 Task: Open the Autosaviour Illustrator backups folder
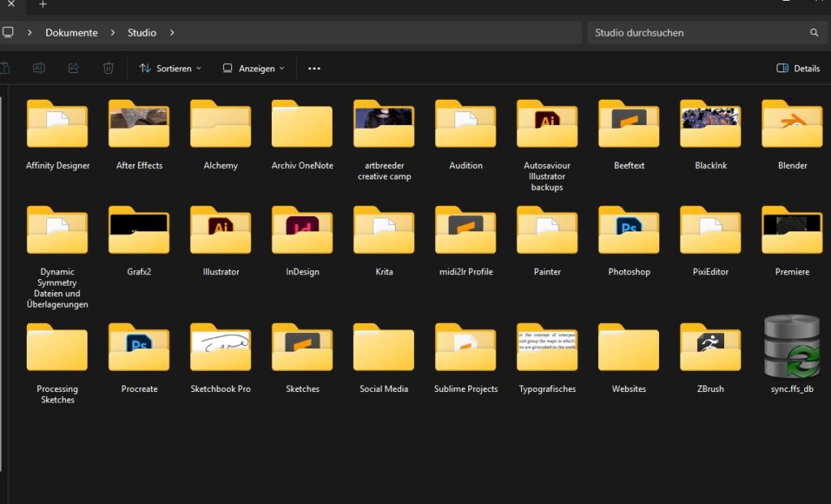pos(547,123)
